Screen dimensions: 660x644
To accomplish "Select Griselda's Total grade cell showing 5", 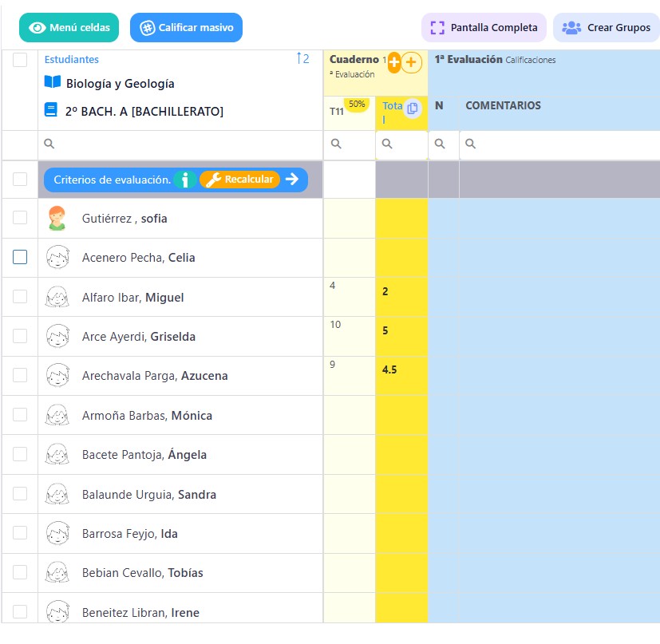I will coord(401,336).
